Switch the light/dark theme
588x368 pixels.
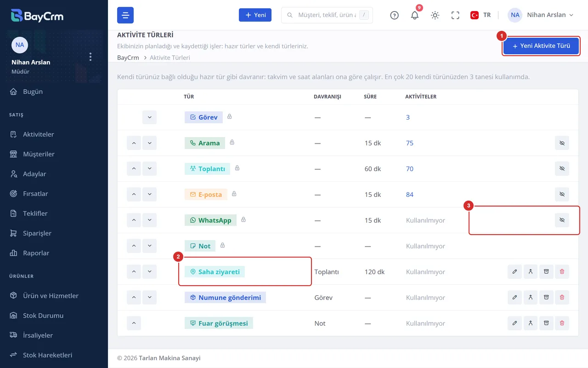(x=435, y=15)
